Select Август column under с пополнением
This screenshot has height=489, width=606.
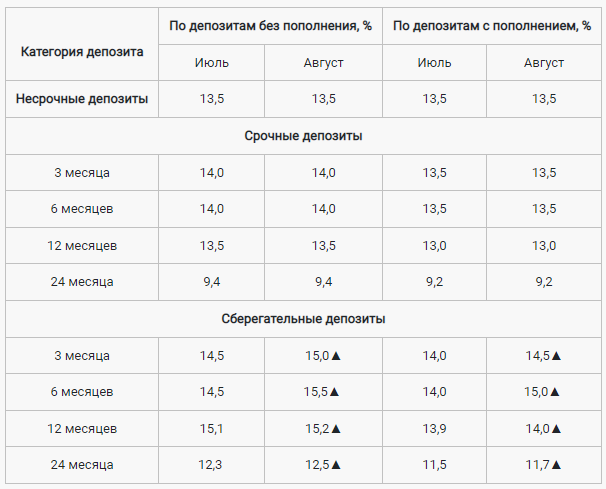(544, 62)
